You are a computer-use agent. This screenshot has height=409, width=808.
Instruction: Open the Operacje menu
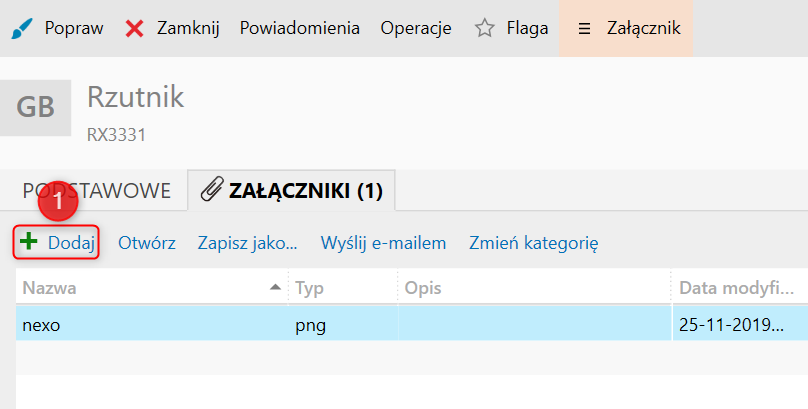coord(415,28)
